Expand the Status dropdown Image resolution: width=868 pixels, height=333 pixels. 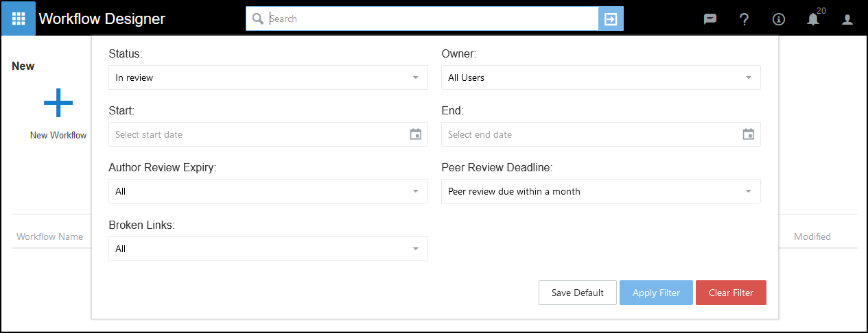pyautogui.click(x=268, y=77)
